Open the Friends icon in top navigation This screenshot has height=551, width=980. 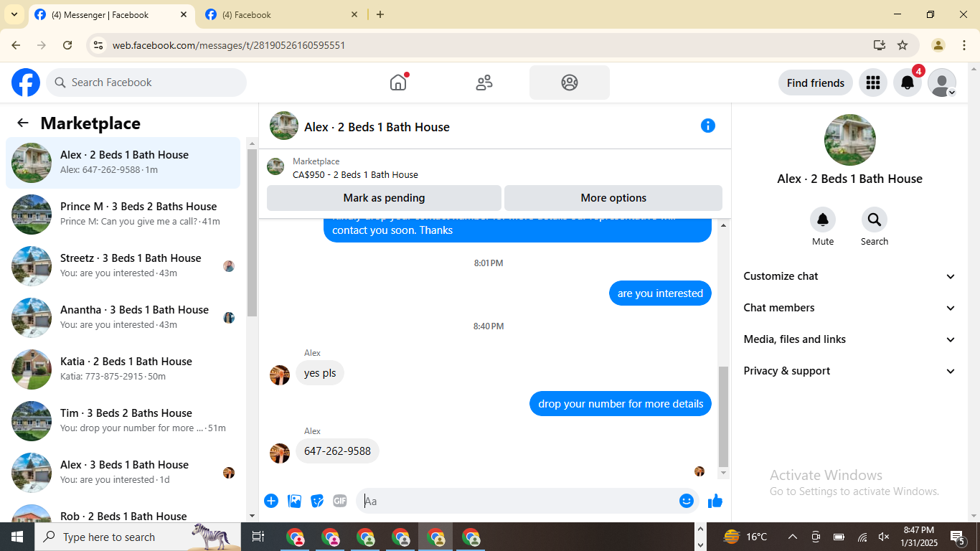point(484,83)
